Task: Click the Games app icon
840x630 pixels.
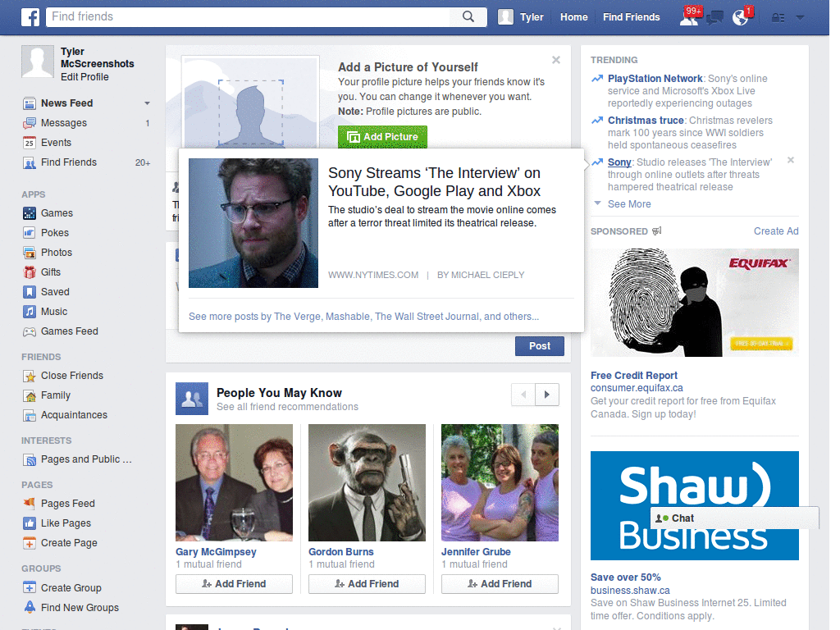Action: point(29,213)
